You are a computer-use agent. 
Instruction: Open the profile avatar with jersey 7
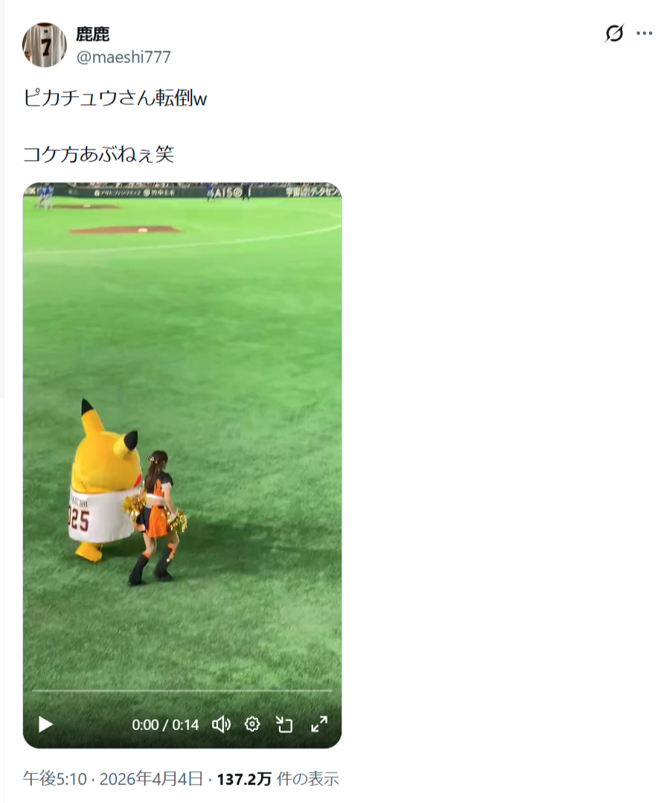pyautogui.click(x=45, y=45)
